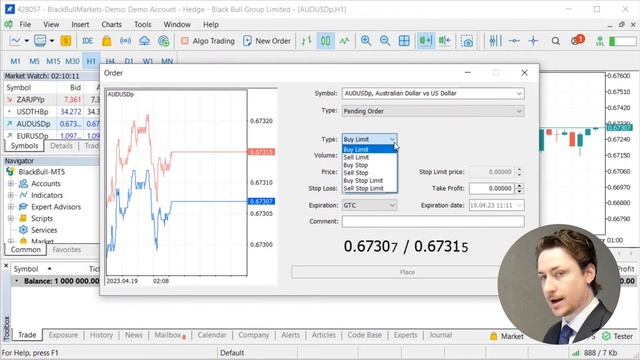
Task: Open the VPS cloud icon
Action: point(144,41)
